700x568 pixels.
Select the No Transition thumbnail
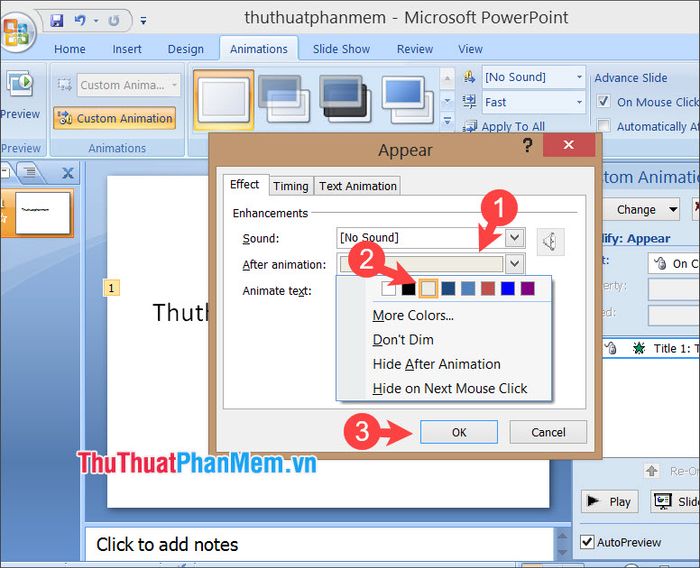click(x=224, y=99)
